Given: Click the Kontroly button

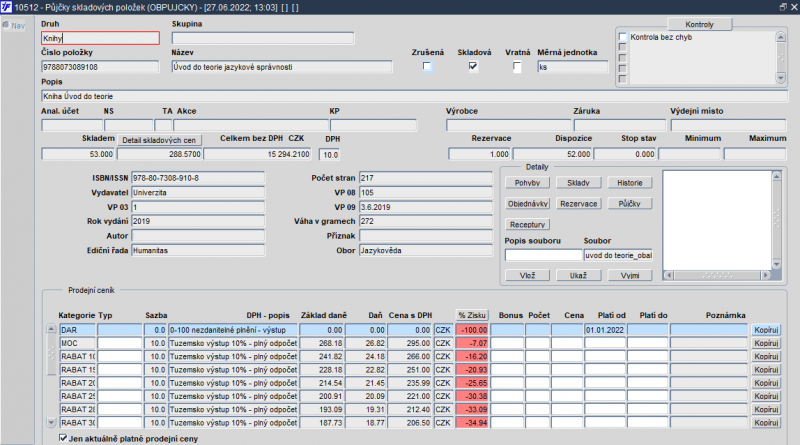Looking at the screenshot, I should tap(699, 24).
